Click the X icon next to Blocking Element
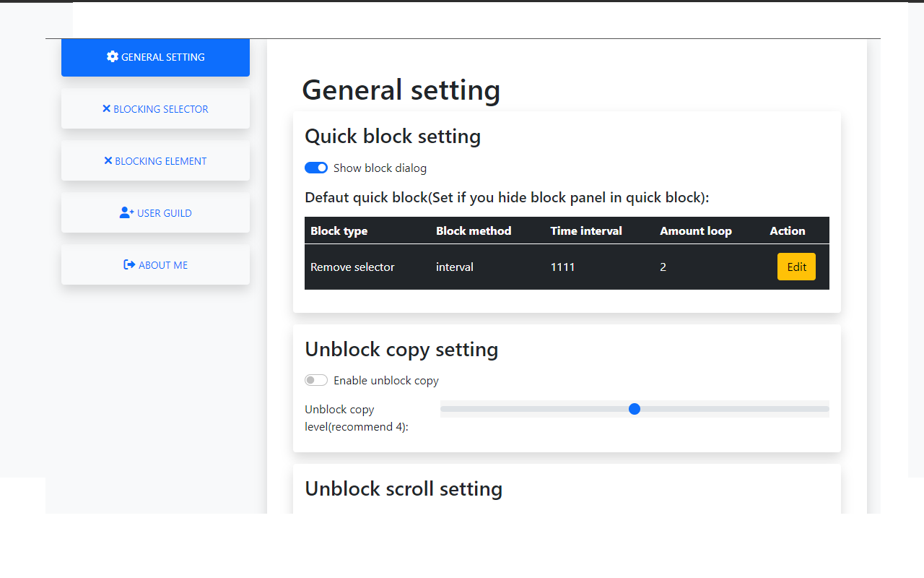This screenshot has height=578, width=924. point(107,160)
